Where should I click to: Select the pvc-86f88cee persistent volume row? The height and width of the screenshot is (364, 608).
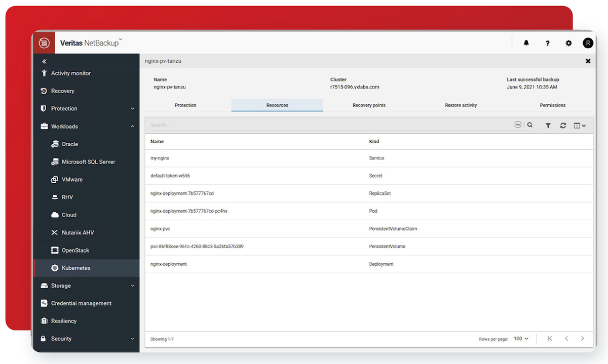(369, 247)
